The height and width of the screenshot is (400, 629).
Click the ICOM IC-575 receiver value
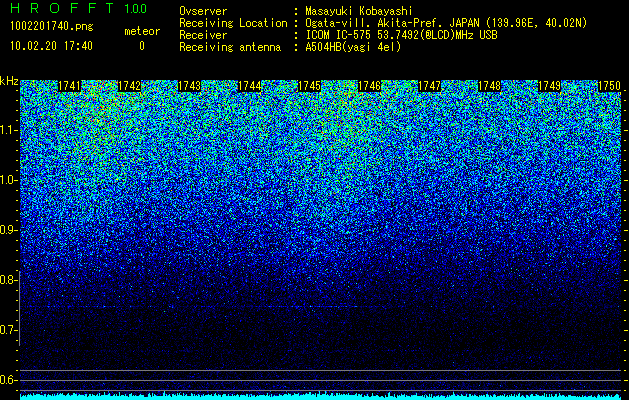pos(401,35)
